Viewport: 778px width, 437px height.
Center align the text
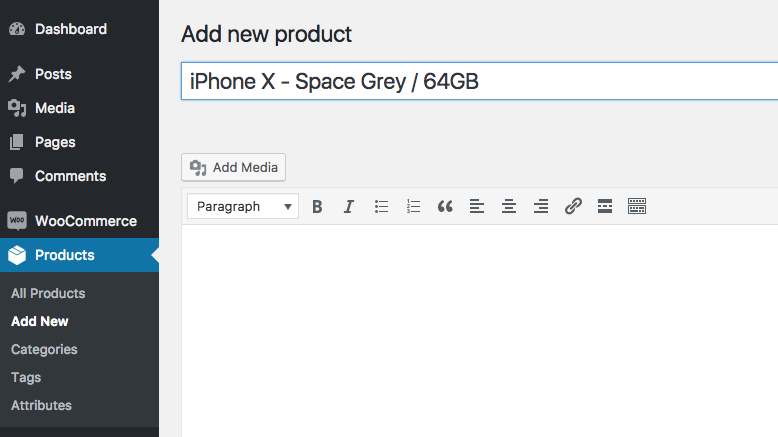pos(509,207)
